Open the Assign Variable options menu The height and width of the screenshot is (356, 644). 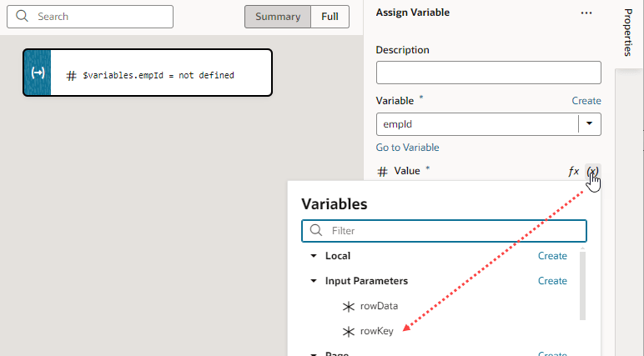pyautogui.click(x=586, y=13)
